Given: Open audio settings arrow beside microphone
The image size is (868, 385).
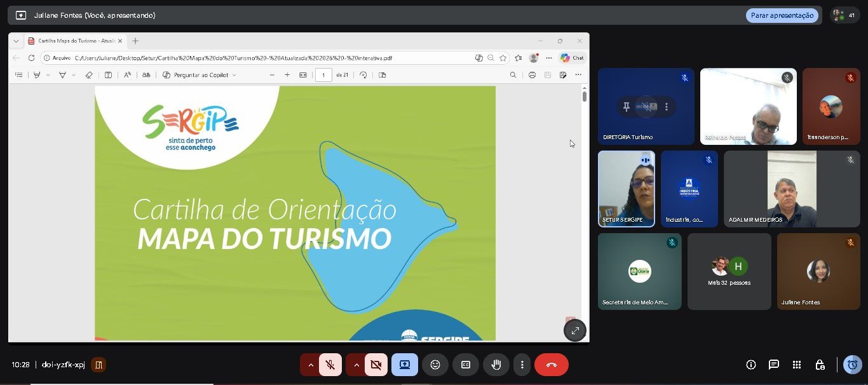Looking at the screenshot, I should point(311,365).
